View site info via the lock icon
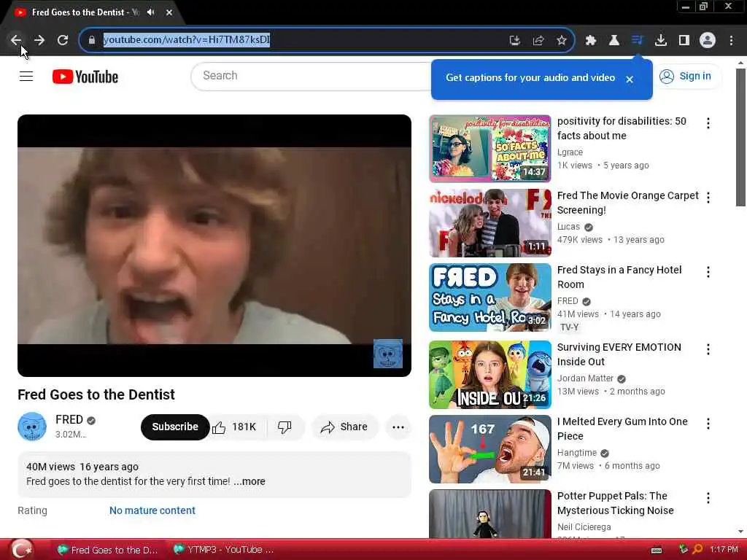 point(92,40)
